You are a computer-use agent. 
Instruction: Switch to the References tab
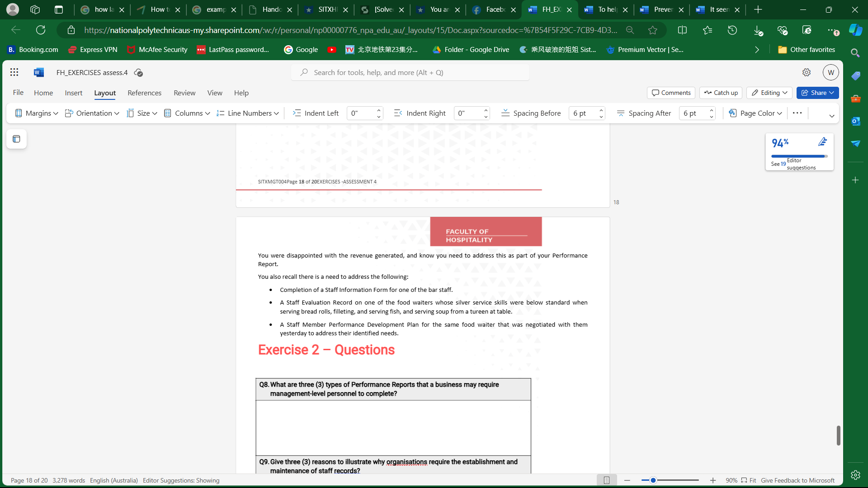tap(144, 93)
